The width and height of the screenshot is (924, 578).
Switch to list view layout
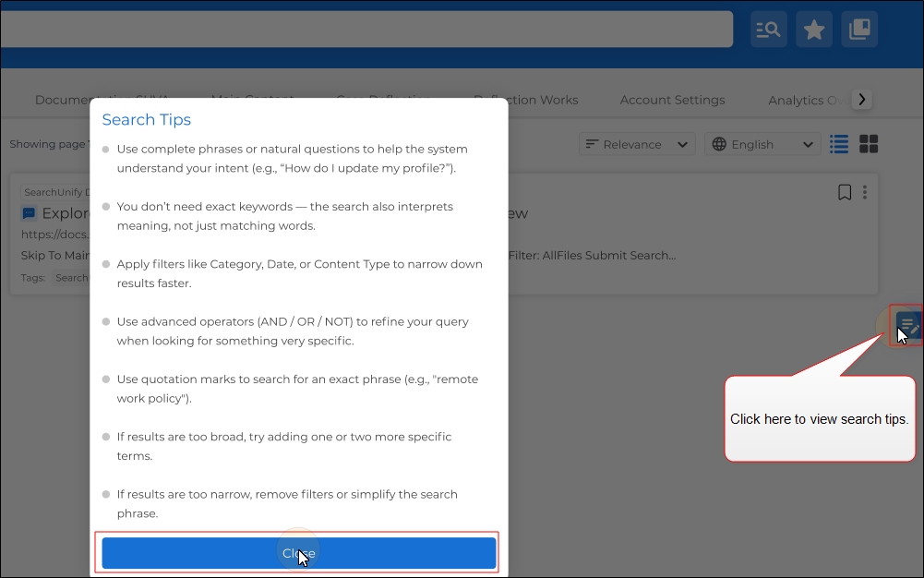tap(838, 144)
